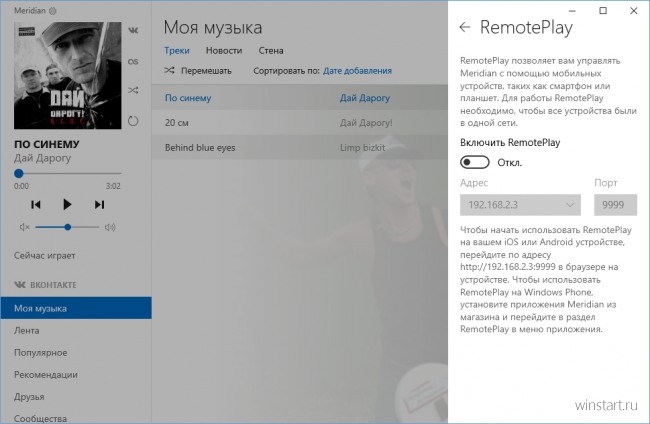Switch to the Стена tab
This screenshot has width=650, height=424.
coord(271,51)
